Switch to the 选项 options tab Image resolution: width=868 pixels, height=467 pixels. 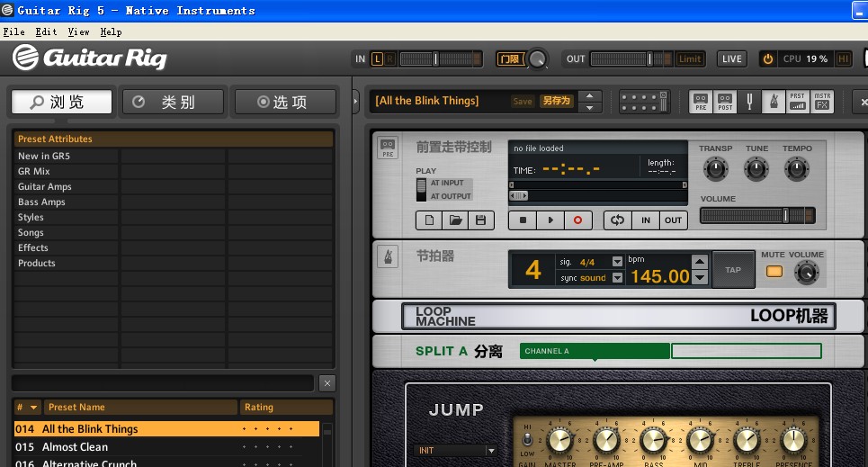point(285,102)
